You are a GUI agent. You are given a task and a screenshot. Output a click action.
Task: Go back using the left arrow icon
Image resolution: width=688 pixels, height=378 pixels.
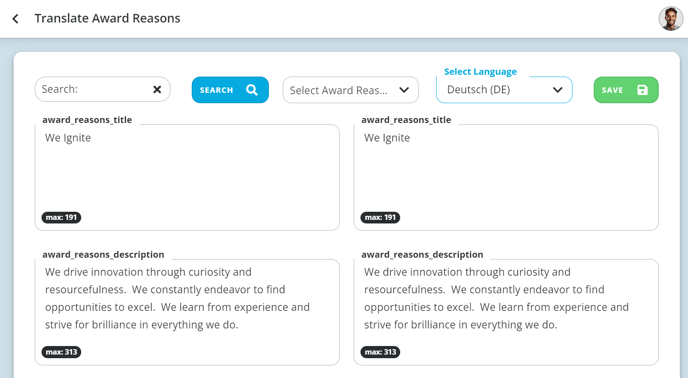coord(15,18)
